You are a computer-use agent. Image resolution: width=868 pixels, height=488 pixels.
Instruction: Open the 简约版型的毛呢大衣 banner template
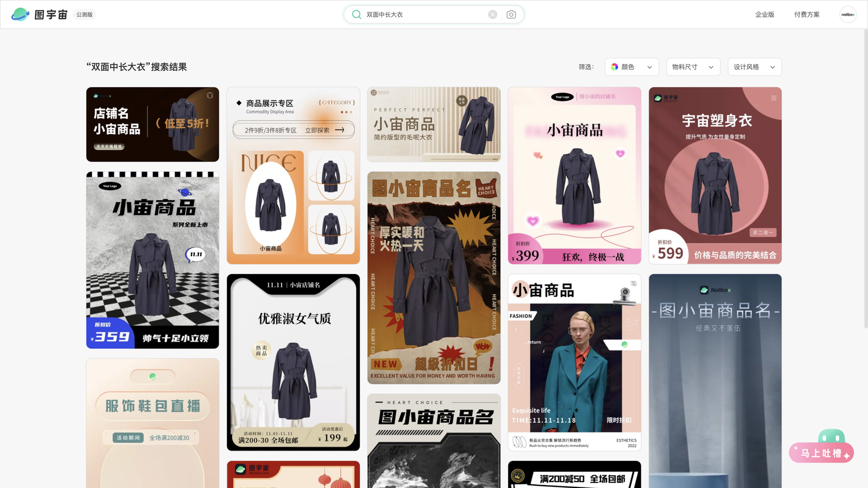click(434, 124)
